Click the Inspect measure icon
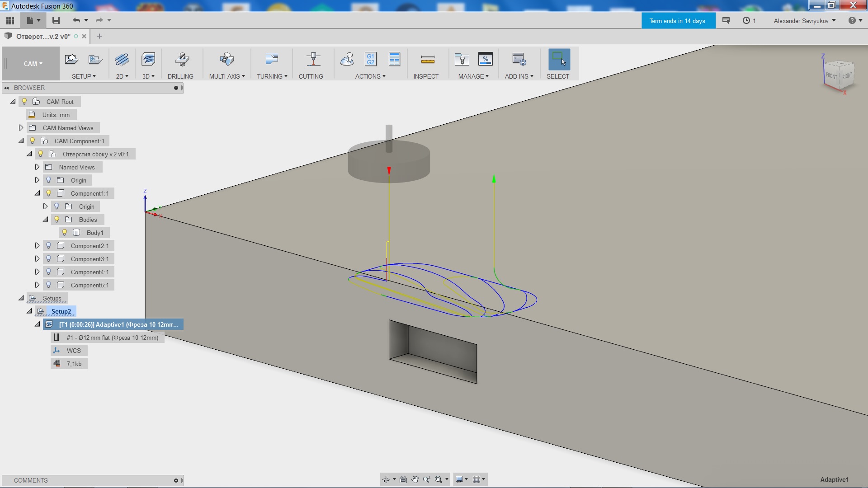Screen dimensions: 868x488 [x=427, y=59]
